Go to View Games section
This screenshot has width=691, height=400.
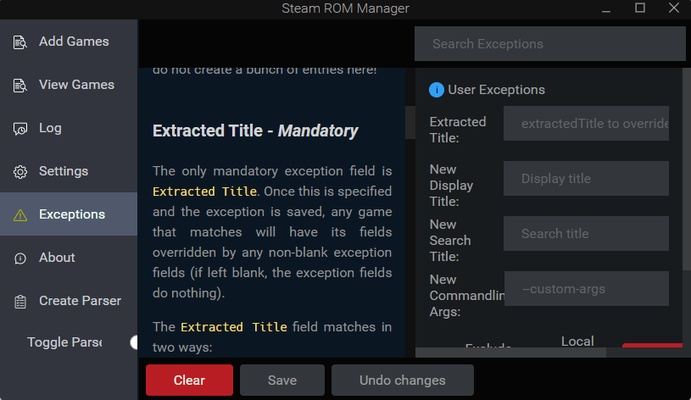69,85
